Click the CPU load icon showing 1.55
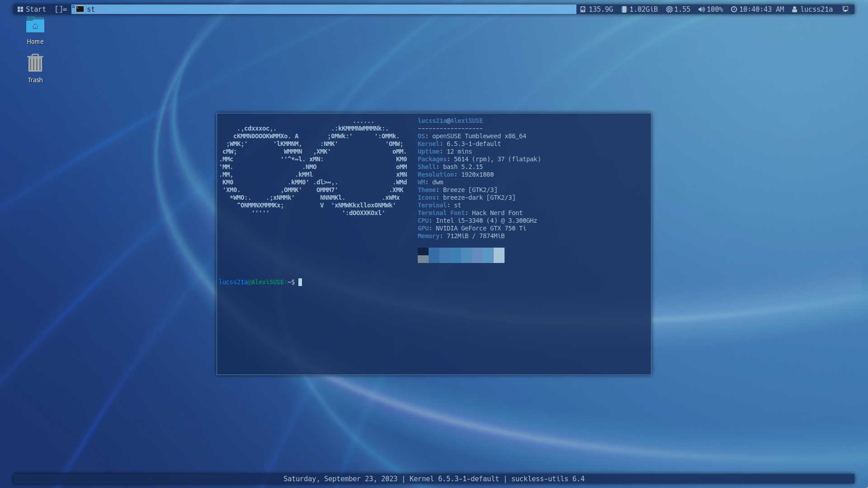This screenshot has width=868, height=488. (669, 9)
